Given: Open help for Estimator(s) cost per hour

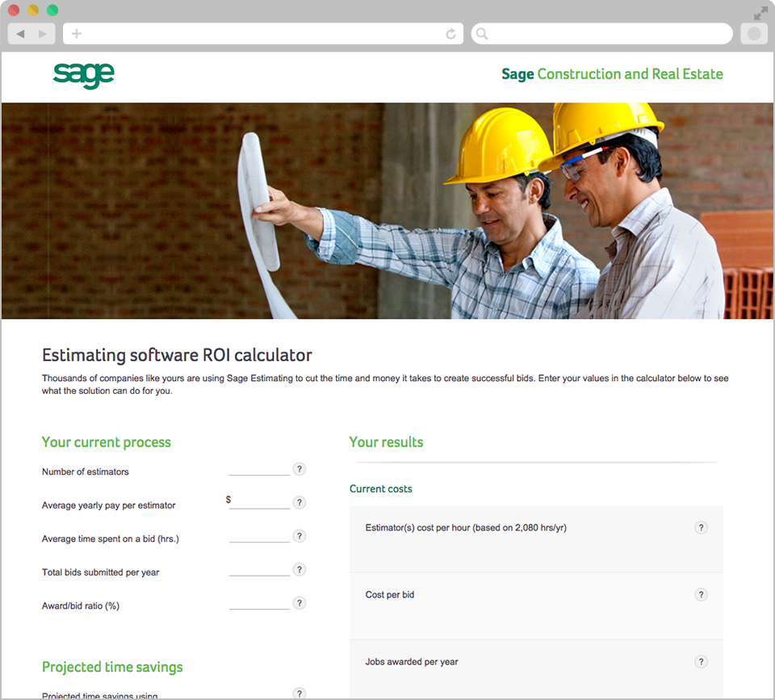Looking at the screenshot, I should (x=701, y=527).
